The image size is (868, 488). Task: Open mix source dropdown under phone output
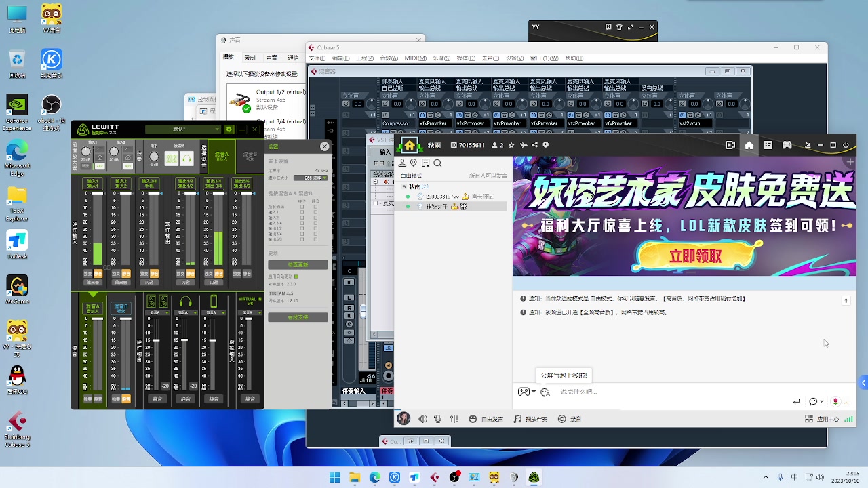click(214, 312)
